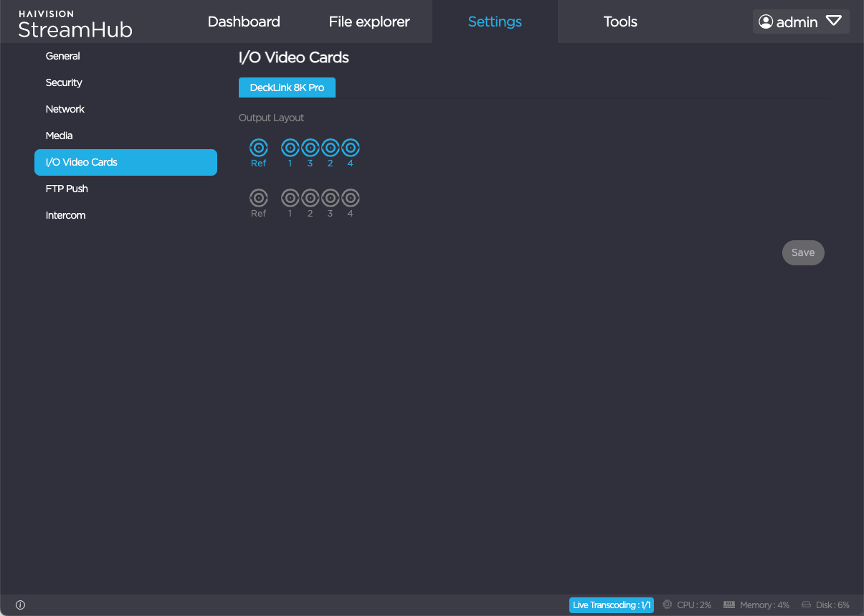Select the DeckLink 8K Pro card tab
This screenshot has height=616, width=864.
point(287,87)
